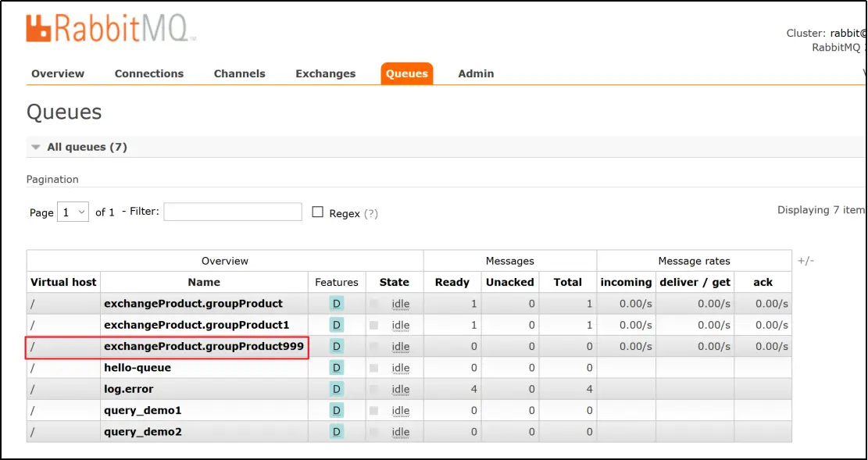
Task: Sort by deliver / get column
Action: point(695,282)
